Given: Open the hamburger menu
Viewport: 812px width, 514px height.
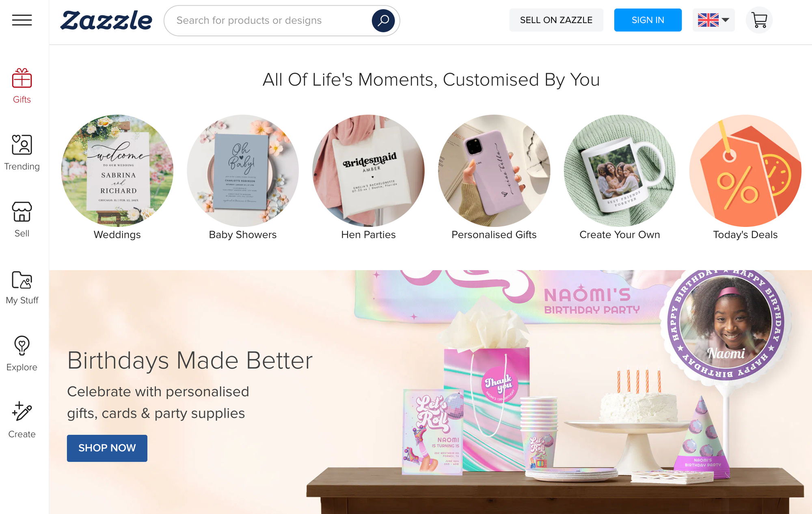Looking at the screenshot, I should [x=22, y=20].
